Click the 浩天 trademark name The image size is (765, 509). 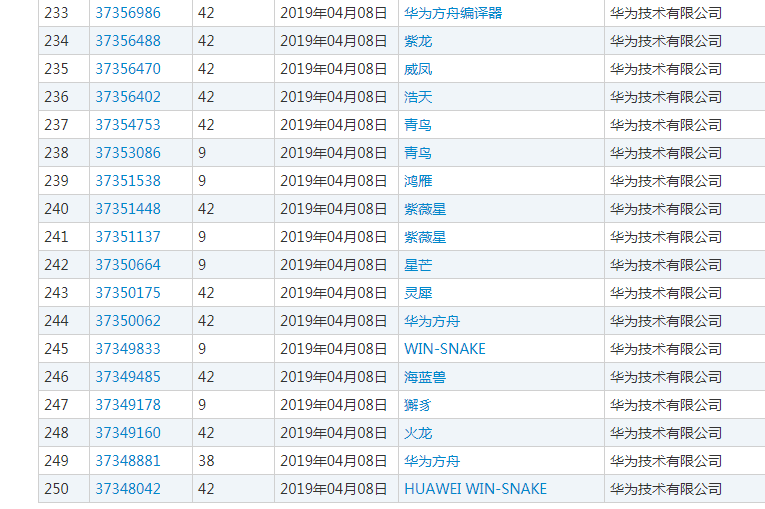tap(418, 97)
